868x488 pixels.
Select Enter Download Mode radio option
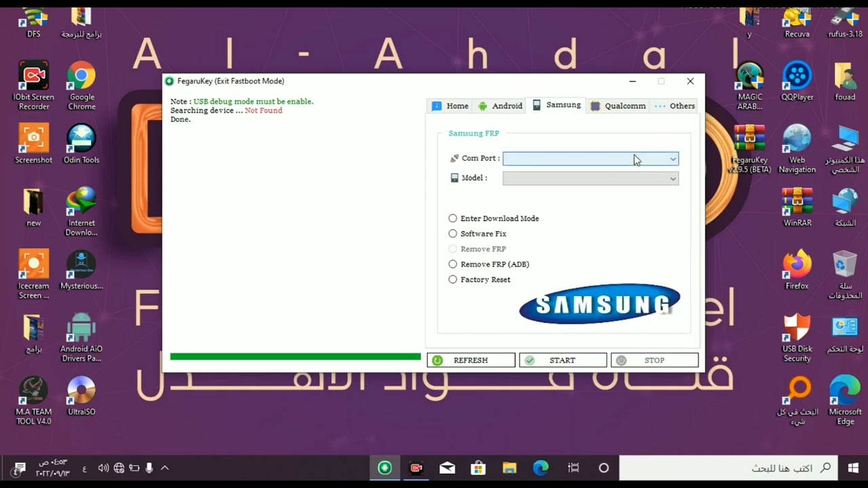point(494,218)
